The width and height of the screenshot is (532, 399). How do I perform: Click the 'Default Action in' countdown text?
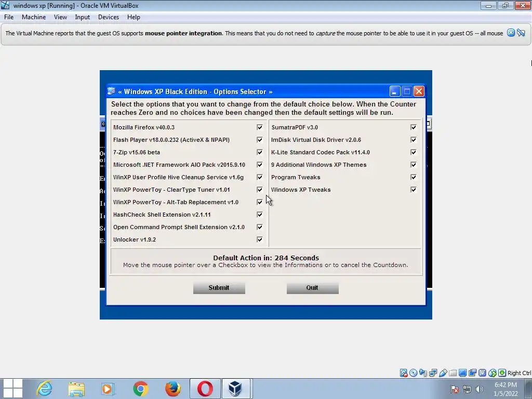pos(266,258)
